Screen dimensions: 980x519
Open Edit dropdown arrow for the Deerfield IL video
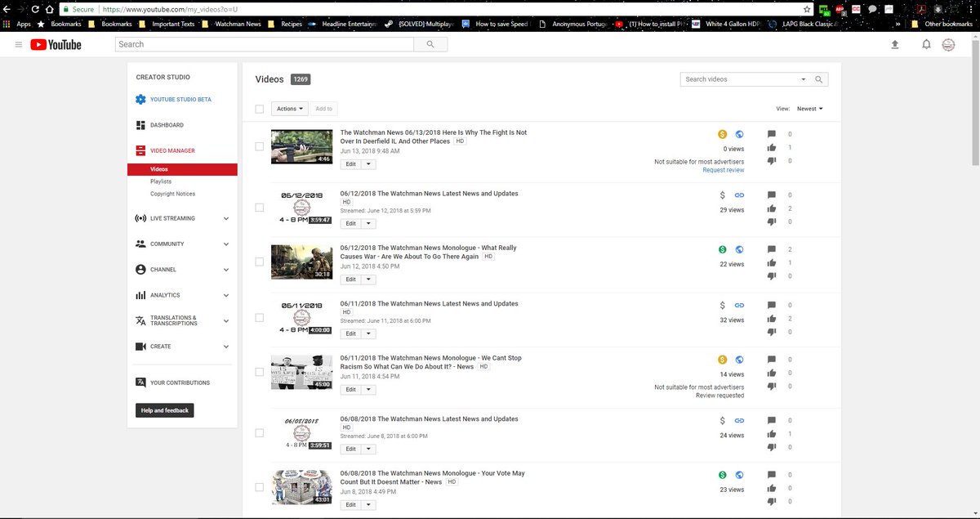(369, 163)
